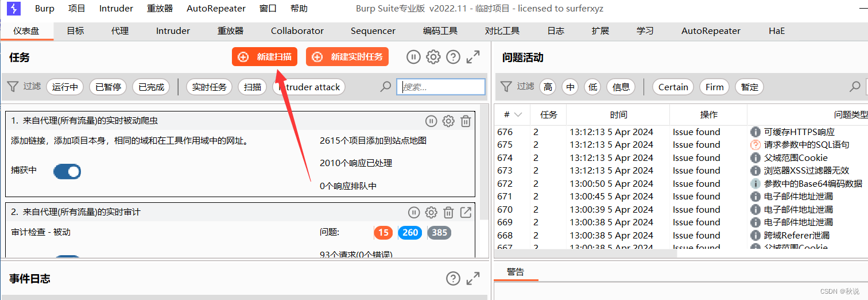
Task: Open help icon in the Tasks header
Action: pos(453,57)
